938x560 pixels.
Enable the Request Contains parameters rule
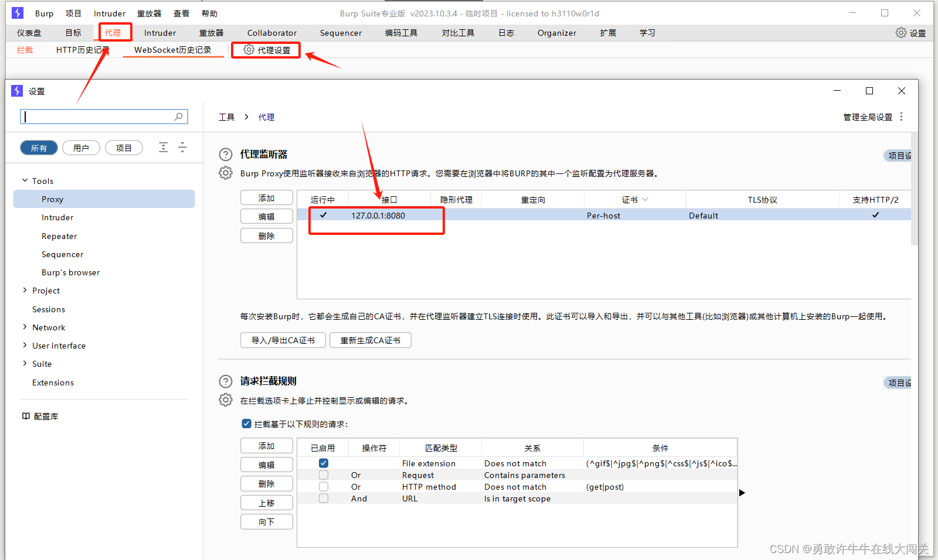(x=324, y=474)
